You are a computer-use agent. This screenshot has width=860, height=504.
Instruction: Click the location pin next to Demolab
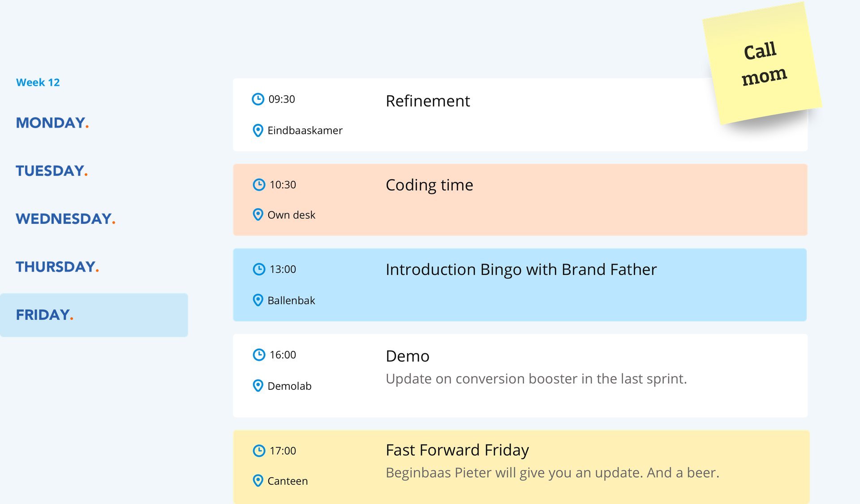(x=258, y=385)
